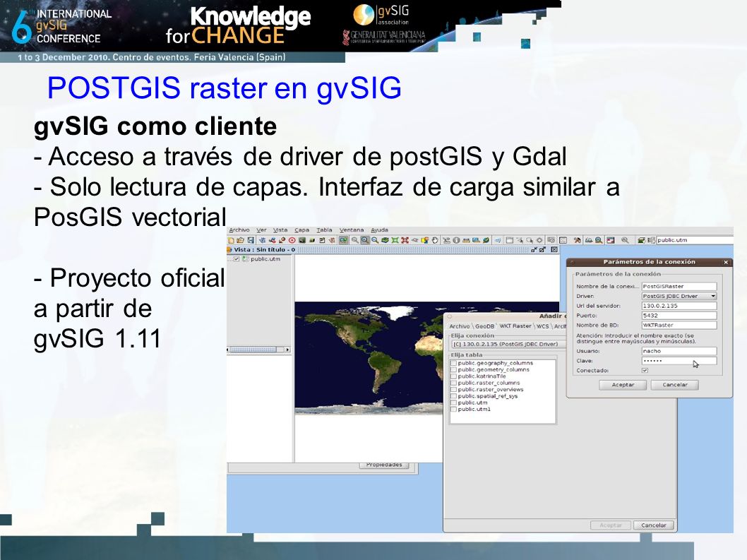Click the Usuario field containing nacho
Image resolution: width=747 pixels, height=560 pixels.
coord(679,351)
